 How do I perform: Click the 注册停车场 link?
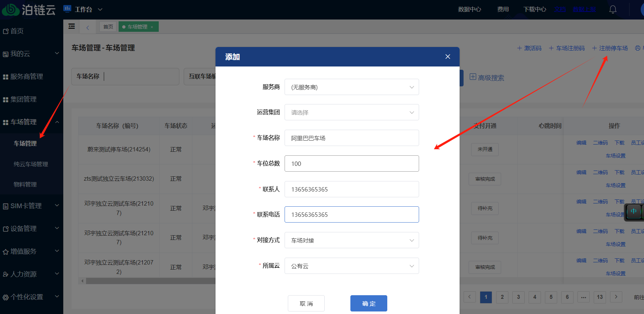coord(613,48)
